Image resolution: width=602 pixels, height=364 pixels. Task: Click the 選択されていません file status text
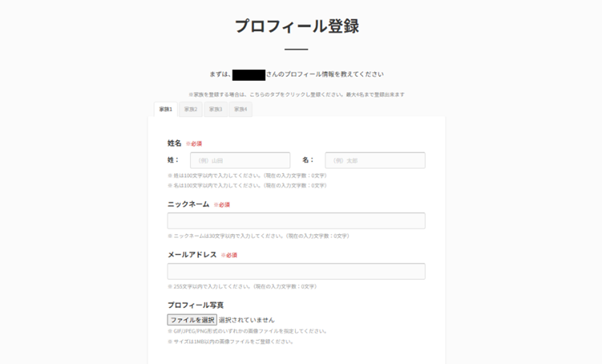tap(247, 320)
